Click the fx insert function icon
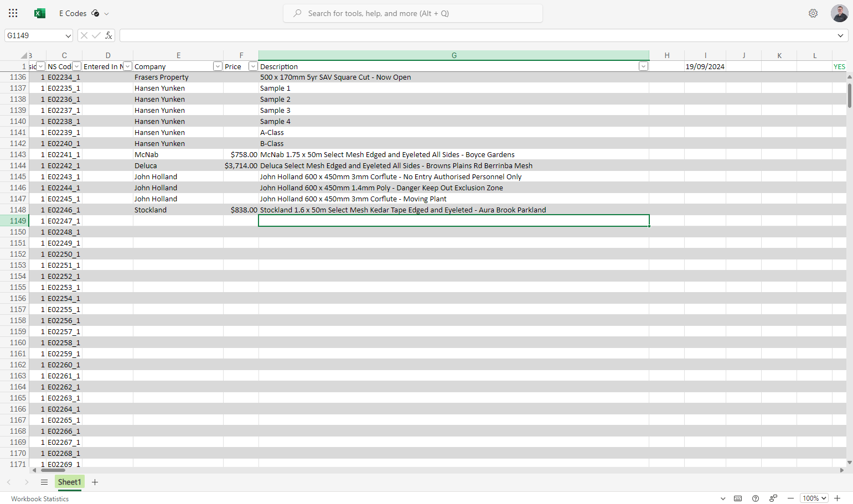Screen dimensions: 853x504 click(x=108, y=35)
